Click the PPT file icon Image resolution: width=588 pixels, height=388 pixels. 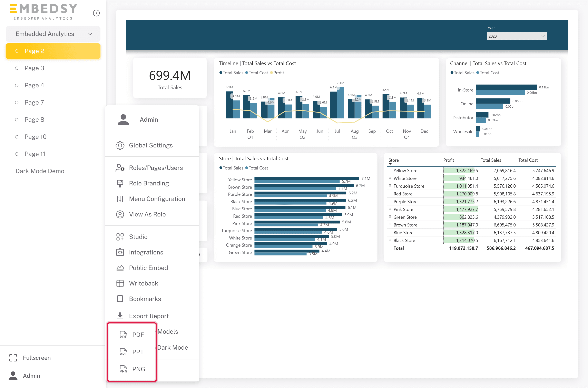pyautogui.click(x=123, y=352)
